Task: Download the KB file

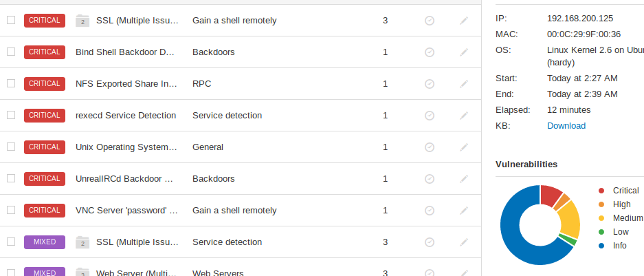Action: pos(566,126)
